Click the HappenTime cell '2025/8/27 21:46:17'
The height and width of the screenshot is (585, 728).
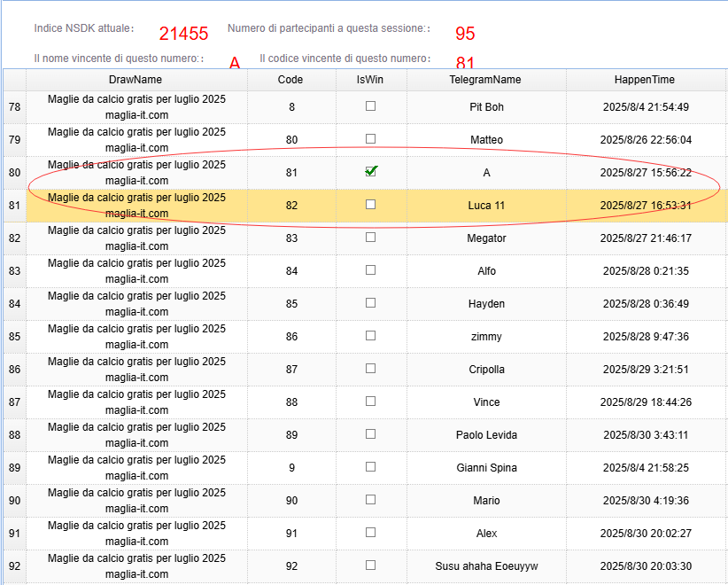tap(646, 238)
